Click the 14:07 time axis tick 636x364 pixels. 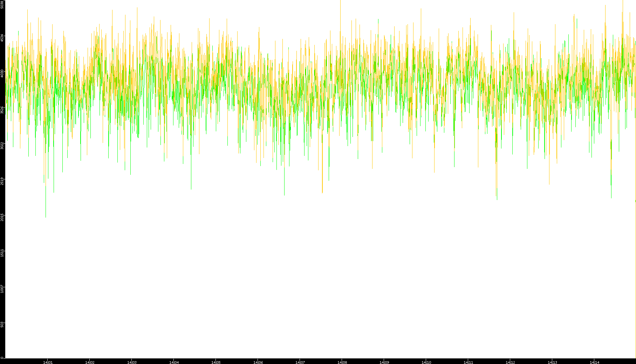(300, 362)
